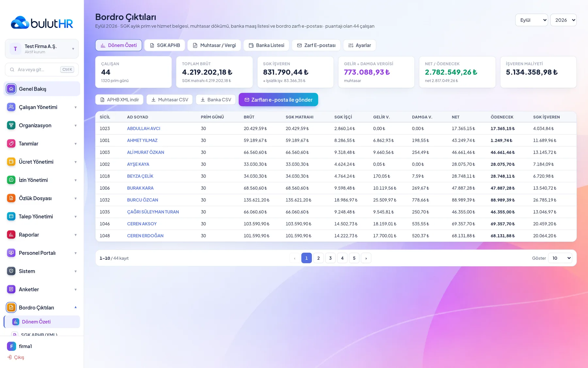This screenshot has width=588, height=368.
Task: Click the Ücret Yönetimi wallet icon
Action: [11, 162]
